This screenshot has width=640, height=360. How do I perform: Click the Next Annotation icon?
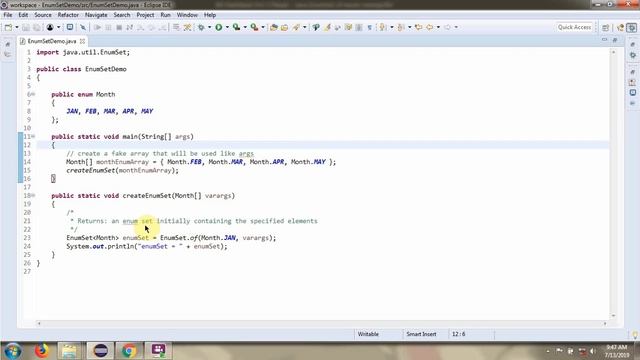click(x=383, y=27)
